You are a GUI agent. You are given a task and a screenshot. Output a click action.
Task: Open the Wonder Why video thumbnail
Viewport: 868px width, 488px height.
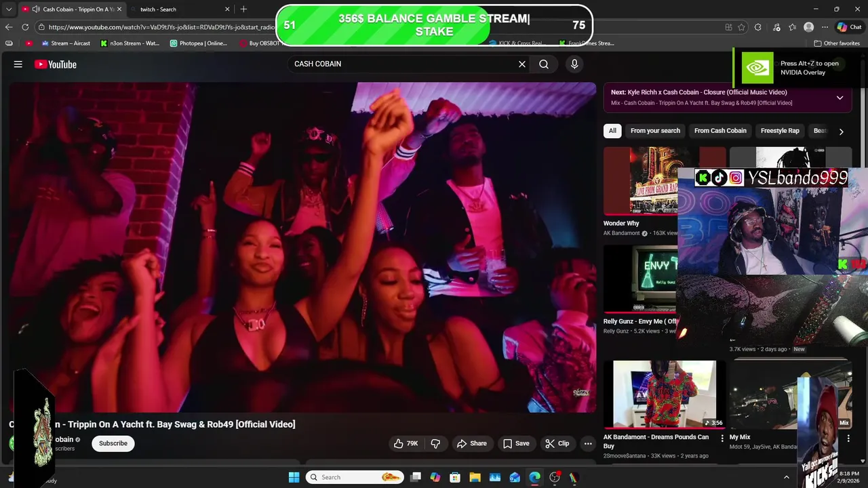point(640,180)
